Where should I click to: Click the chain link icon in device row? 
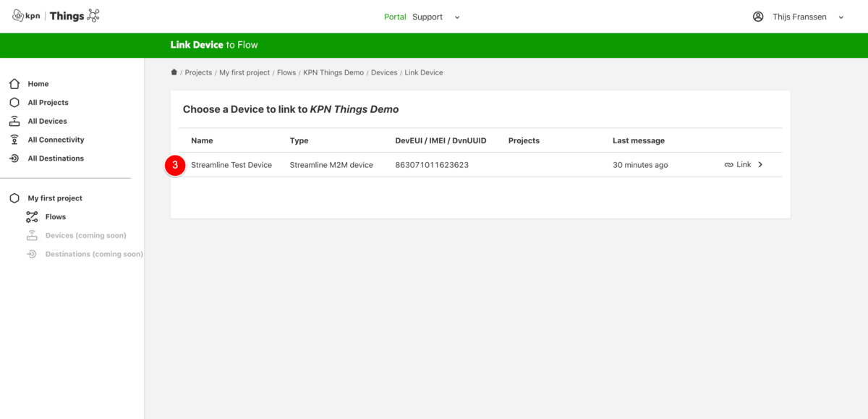(x=728, y=165)
